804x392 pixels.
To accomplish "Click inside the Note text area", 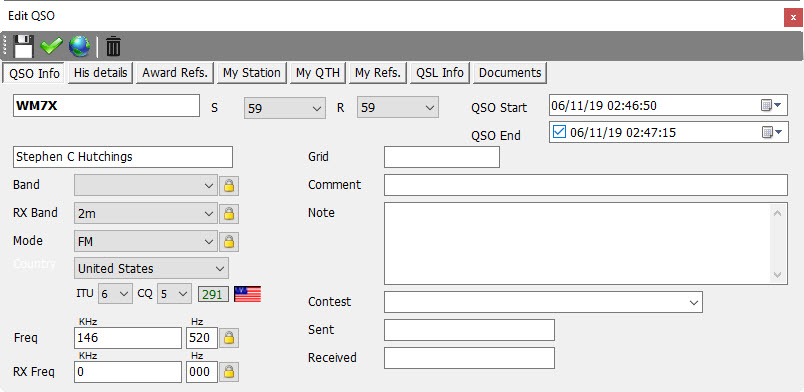I will tap(578, 243).
